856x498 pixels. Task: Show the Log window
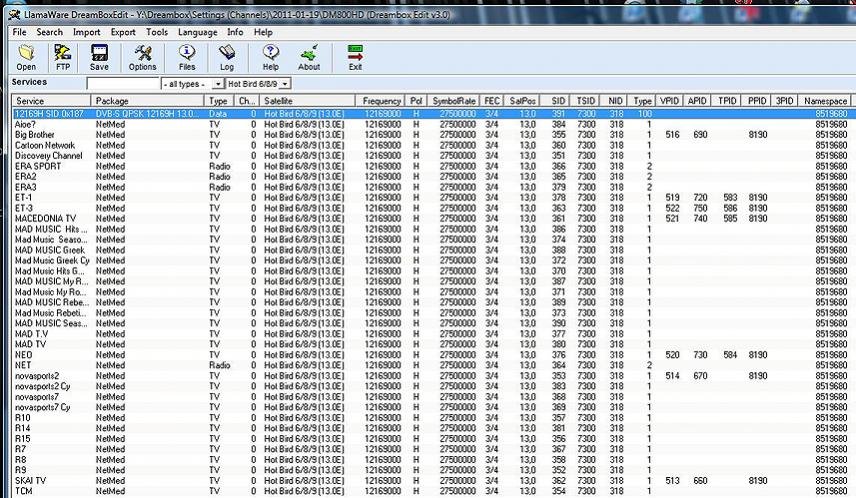click(227, 56)
